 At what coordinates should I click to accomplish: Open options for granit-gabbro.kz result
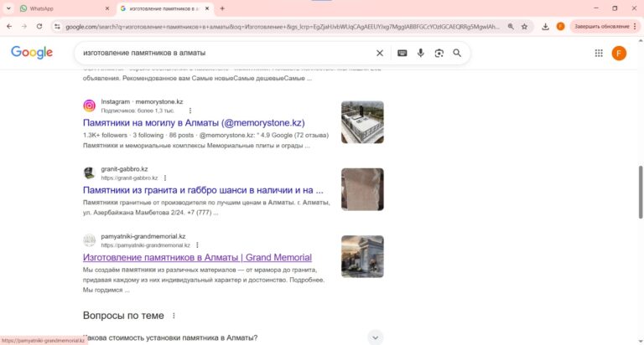click(x=165, y=178)
